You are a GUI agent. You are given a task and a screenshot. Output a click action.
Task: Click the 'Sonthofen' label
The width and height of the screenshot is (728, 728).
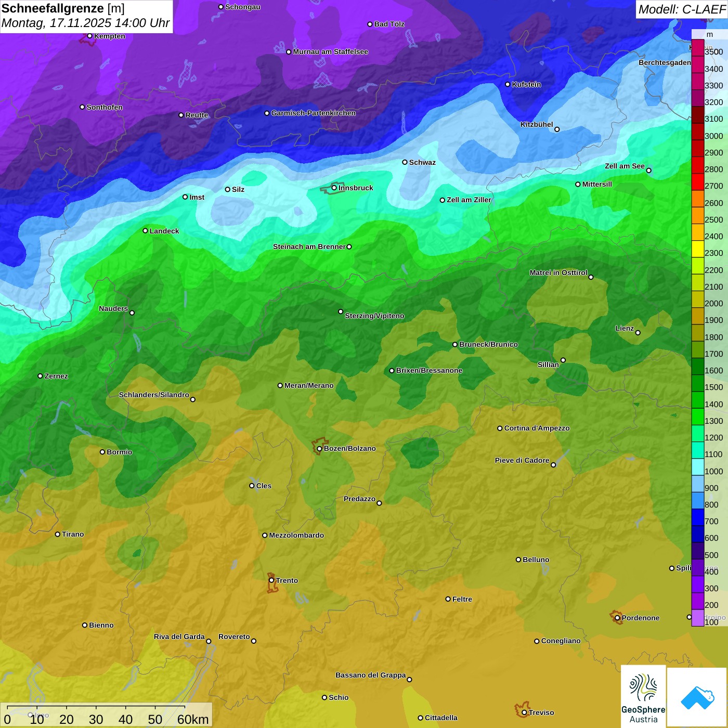[105, 107]
